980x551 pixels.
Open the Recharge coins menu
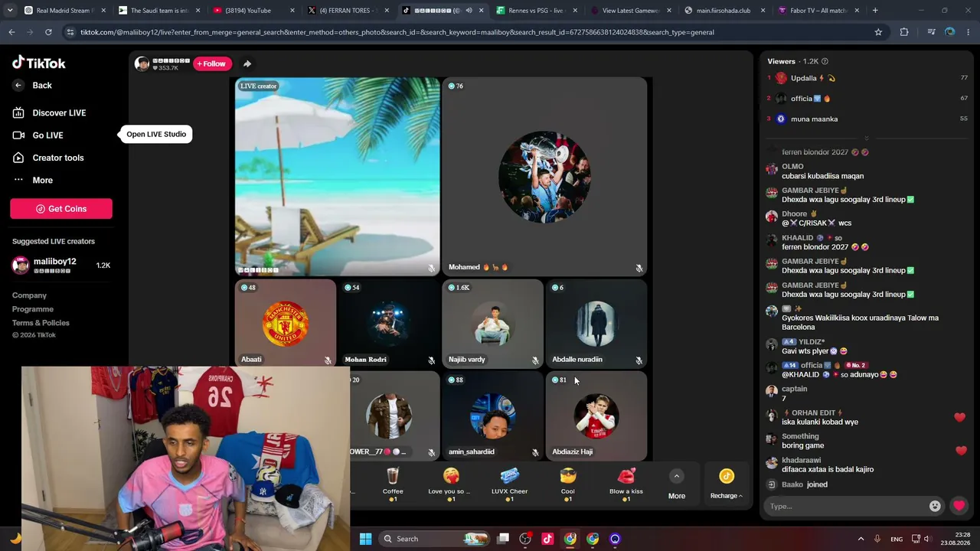[x=727, y=484]
